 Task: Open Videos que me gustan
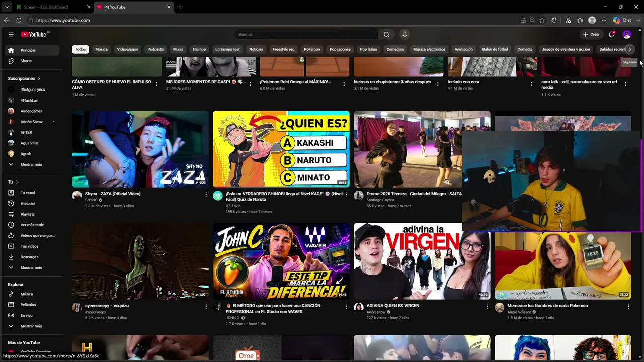tap(32, 235)
